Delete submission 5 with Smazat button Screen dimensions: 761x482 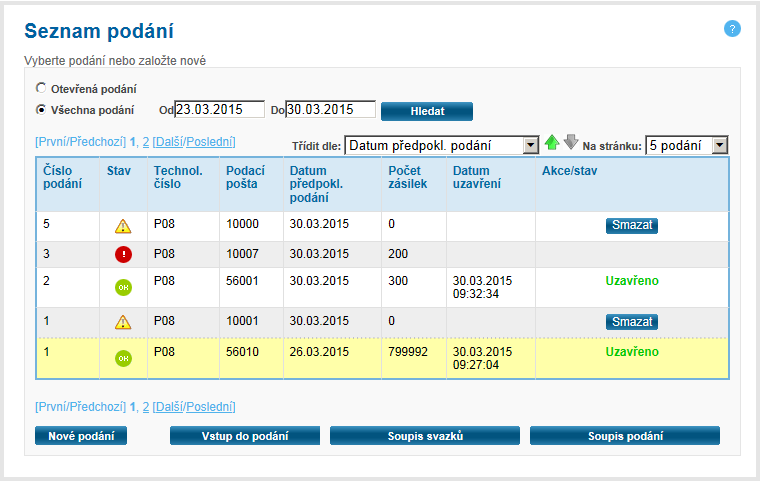point(632,226)
